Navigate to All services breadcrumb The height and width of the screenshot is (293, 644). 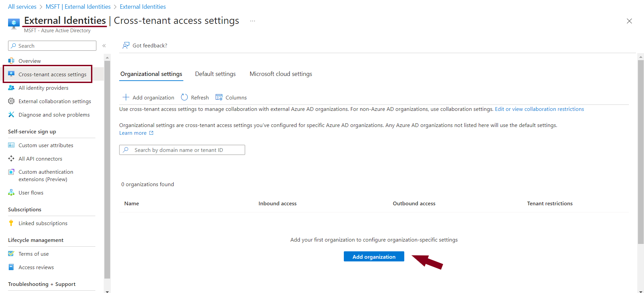(x=22, y=7)
